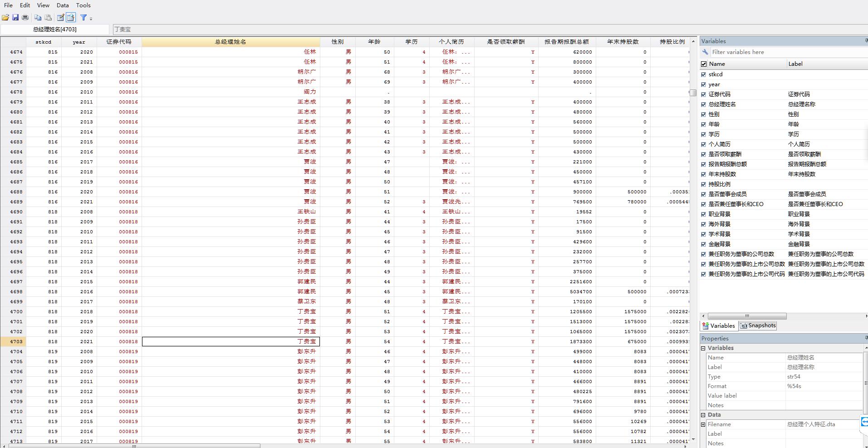Viewport: 868px width, 448px height.
Task: Click the 蔡卫东 name cell in row 4699
Action: 230,302
